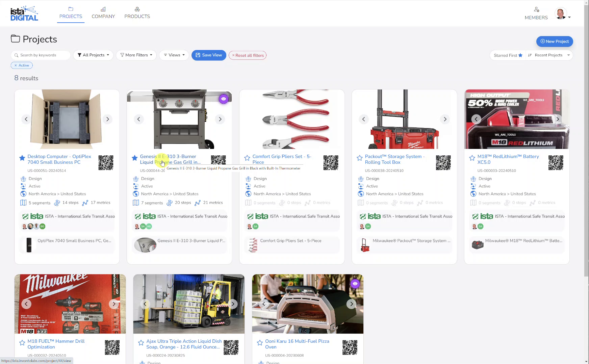Viewport: 589px width, 364px height.
Task: Open QR code for M18 FUEL Hammer Drill
Action: [112, 347]
